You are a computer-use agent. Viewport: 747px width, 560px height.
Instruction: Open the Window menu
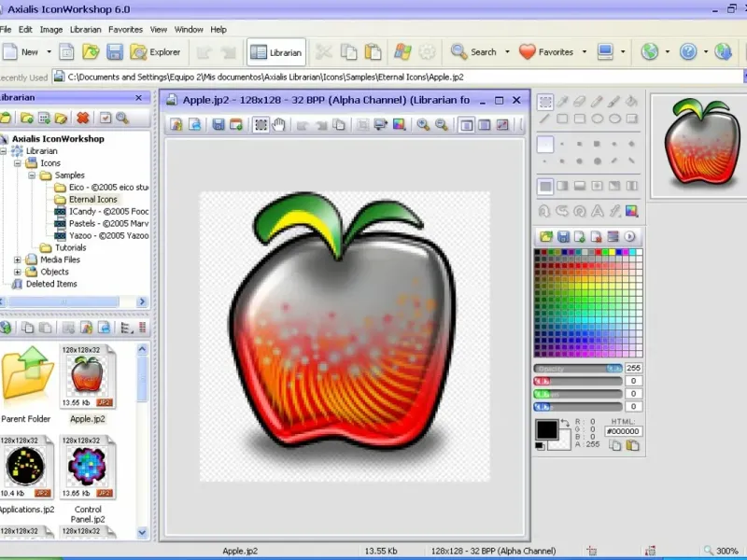click(189, 30)
